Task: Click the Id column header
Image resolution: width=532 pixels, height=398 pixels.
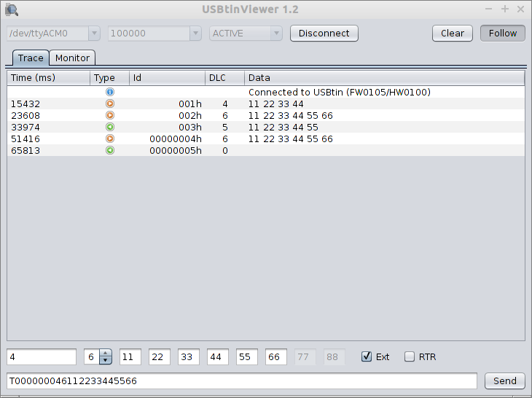Action: tap(168, 78)
